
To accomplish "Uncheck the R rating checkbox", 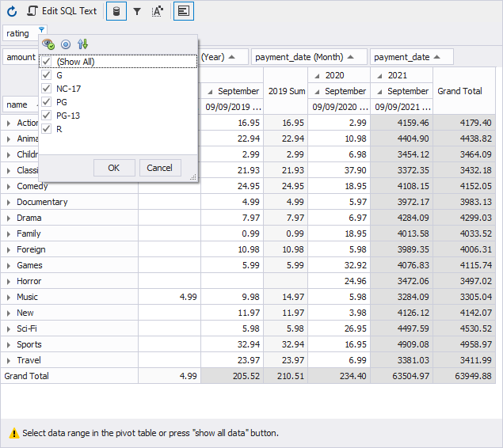I will pyautogui.click(x=47, y=129).
